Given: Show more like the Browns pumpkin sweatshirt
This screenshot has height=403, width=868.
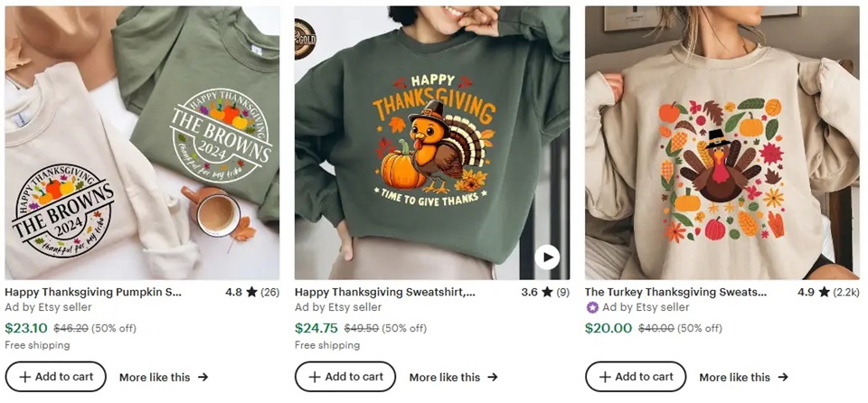Looking at the screenshot, I should tap(163, 377).
